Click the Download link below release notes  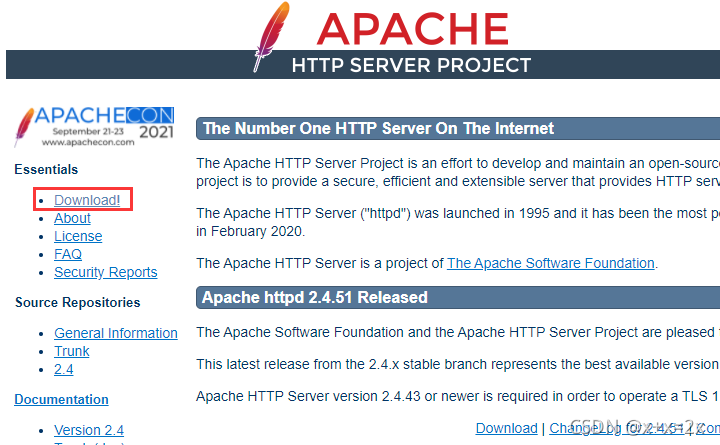pyautogui.click(x=506, y=428)
